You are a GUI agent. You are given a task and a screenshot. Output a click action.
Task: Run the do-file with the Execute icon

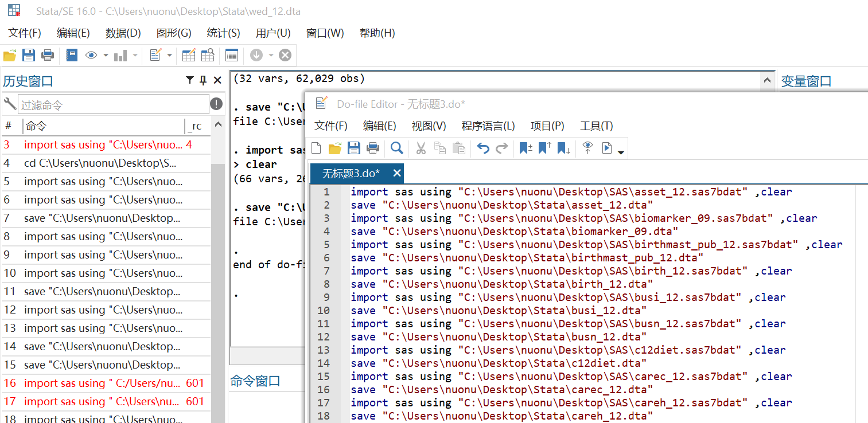pos(606,148)
